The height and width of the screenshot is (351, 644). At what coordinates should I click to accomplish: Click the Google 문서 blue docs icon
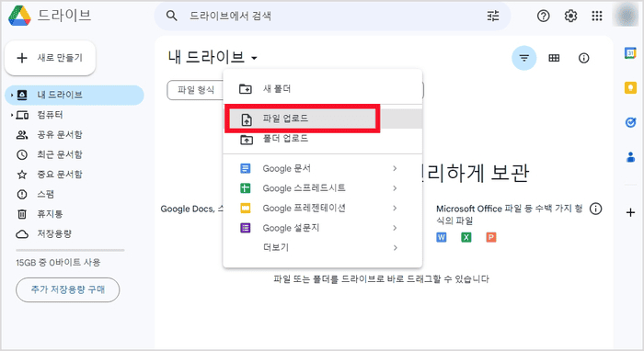(246, 168)
